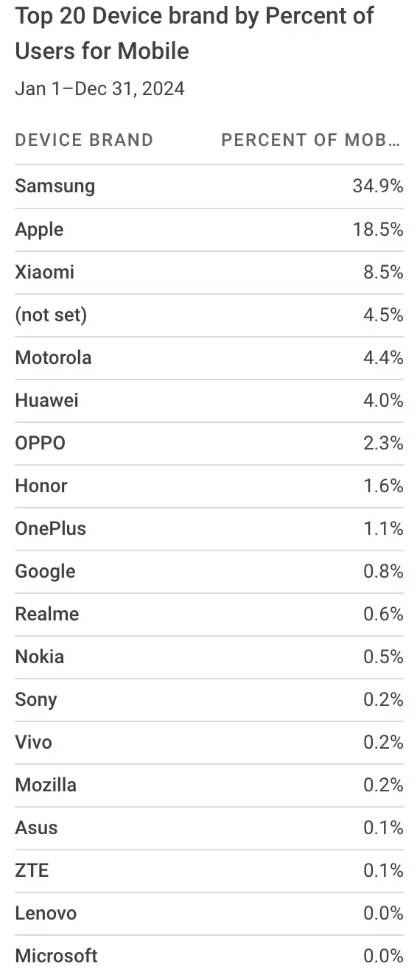The height and width of the screenshot is (980, 417).
Task: Select the Honor row
Action: pyautogui.click(x=208, y=486)
